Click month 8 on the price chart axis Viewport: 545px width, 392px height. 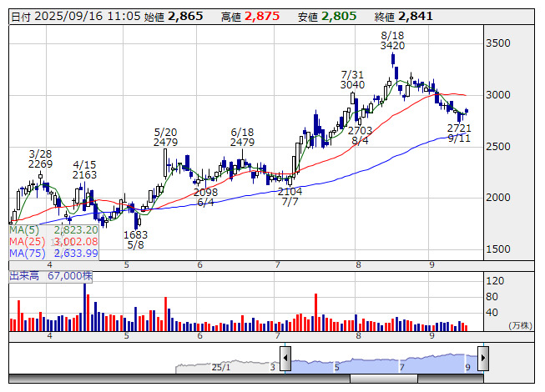point(358,265)
